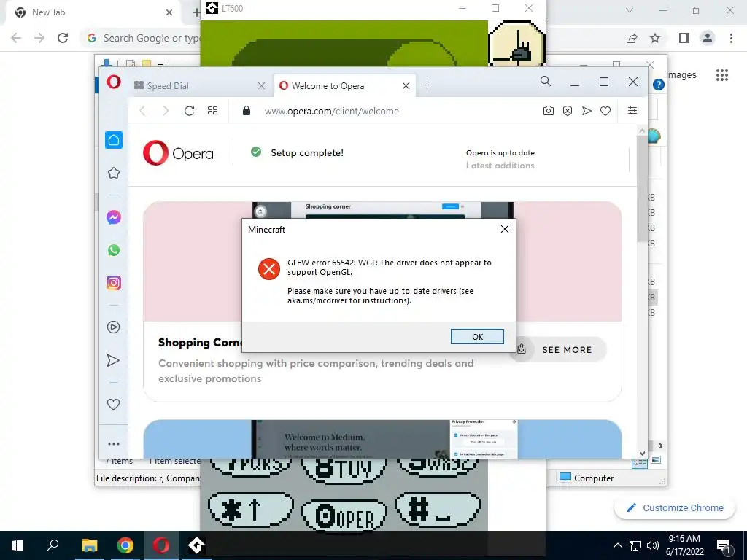
Task: Select Chrome New Tab tab
Action: 93,12
